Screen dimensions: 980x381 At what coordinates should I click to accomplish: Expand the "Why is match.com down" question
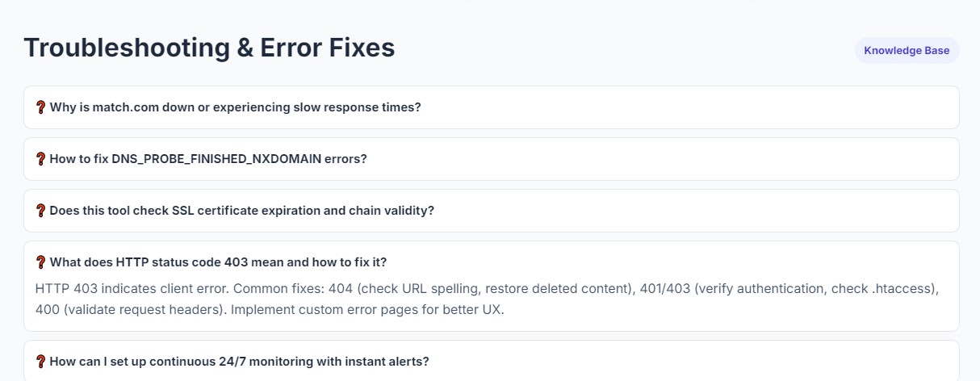coord(235,107)
